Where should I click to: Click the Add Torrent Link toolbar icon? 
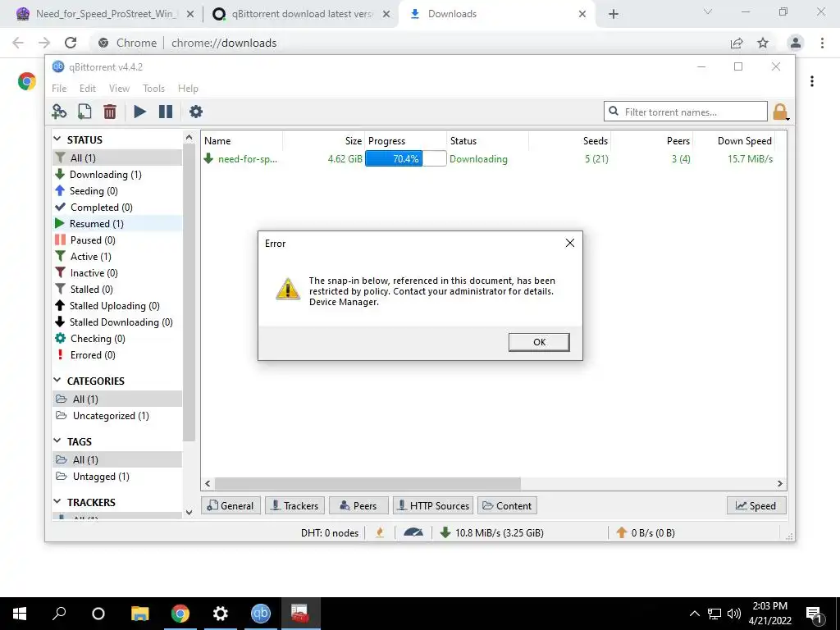pyautogui.click(x=59, y=112)
